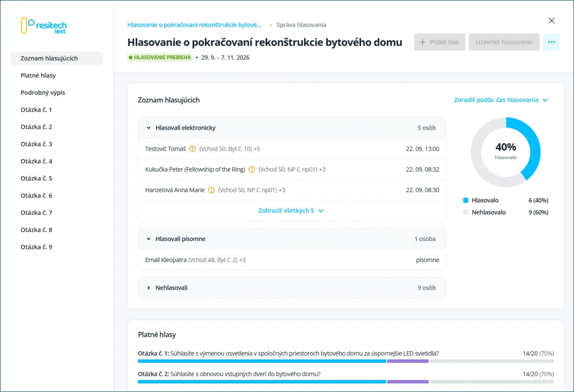This screenshot has height=392, width=574.
Task: Click the 22. 09. 13:00 timestamp
Action: 422,149
